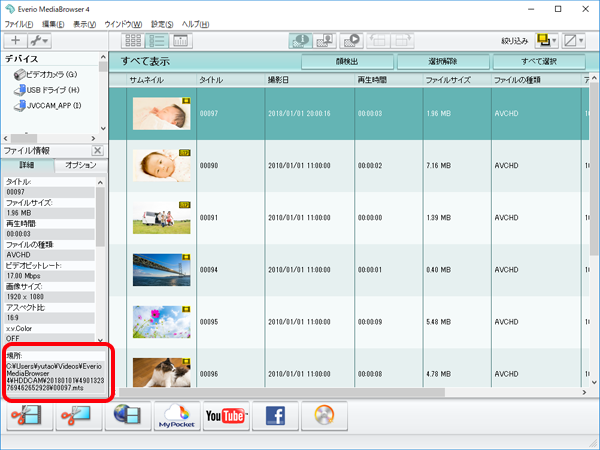600x450 pixels.
Task: Select family with van thumbnail 00091
Action: point(161,217)
